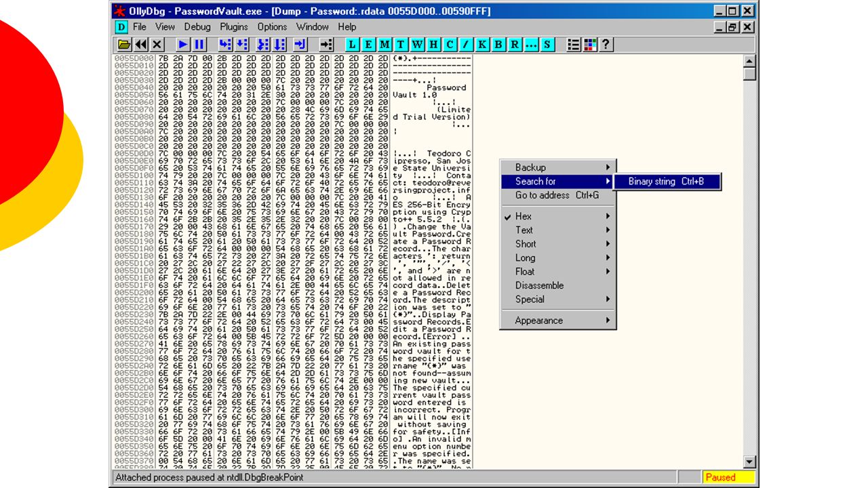
Task: Expand the Short submenu
Action: [557, 244]
